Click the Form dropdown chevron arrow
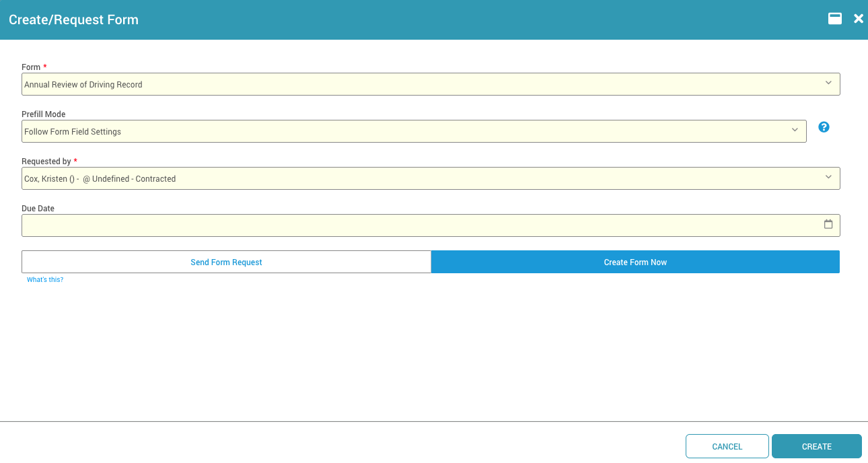The height and width of the screenshot is (463, 868). click(828, 83)
